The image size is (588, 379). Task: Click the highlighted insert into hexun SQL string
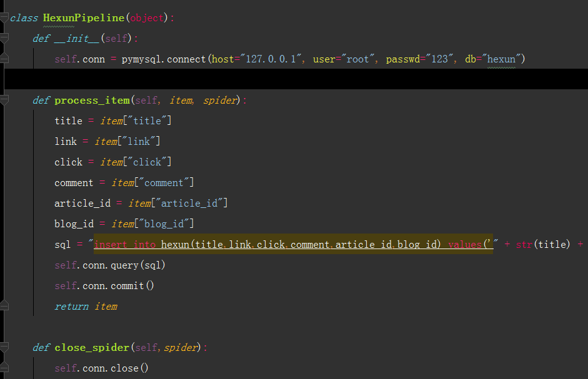click(293, 244)
